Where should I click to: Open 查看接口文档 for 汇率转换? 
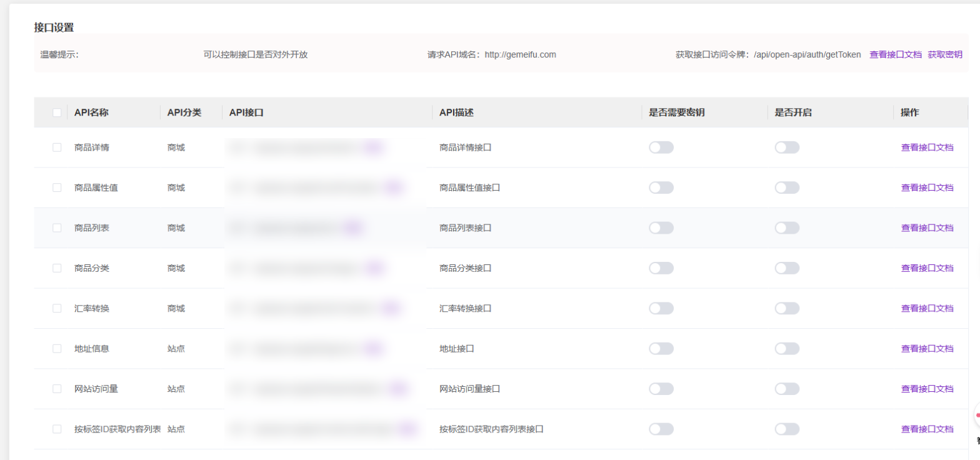point(927,308)
